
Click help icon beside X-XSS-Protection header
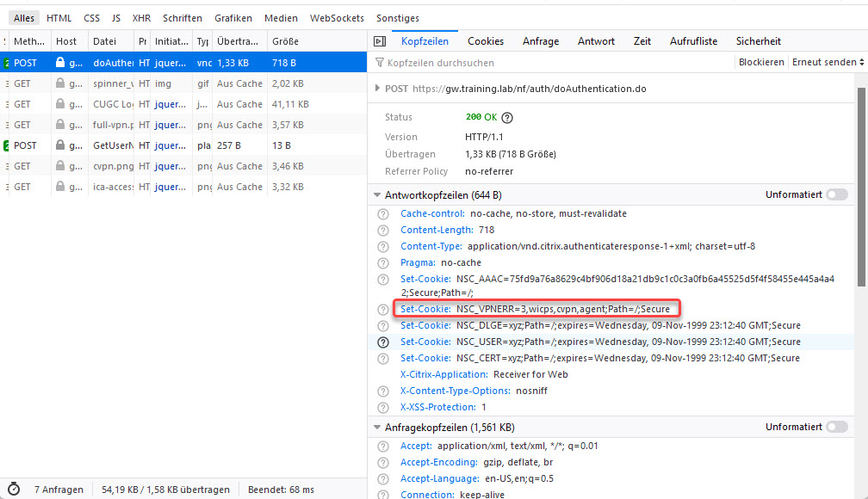tap(383, 408)
